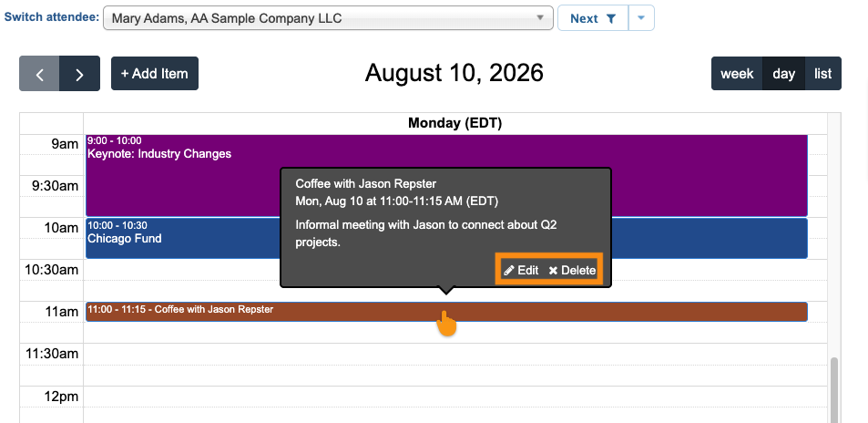The height and width of the screenshot is (423, 868).
Task: Switch to list view
Action: point(822,73)
